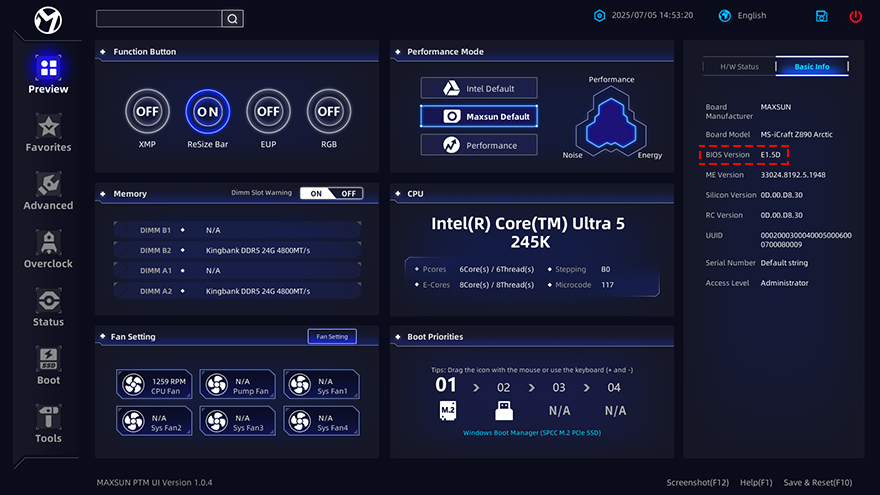Select the DIMM B1 memory row

237,230
